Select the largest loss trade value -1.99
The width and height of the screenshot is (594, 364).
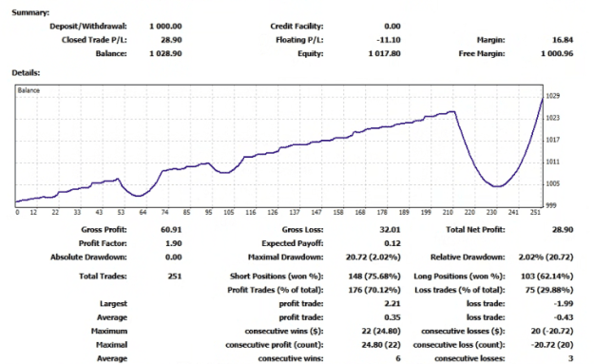[563, 303]
